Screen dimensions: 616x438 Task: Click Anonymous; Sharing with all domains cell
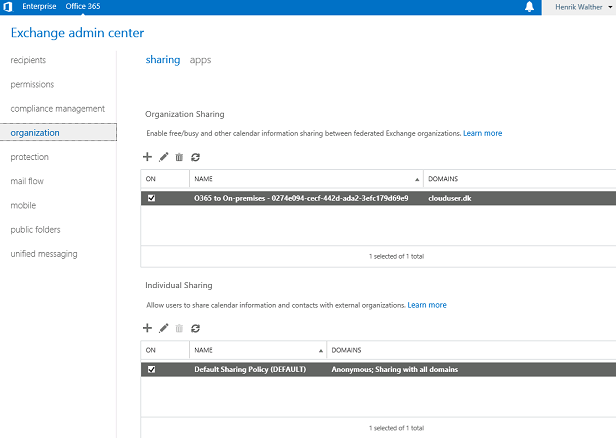pos(395,369)
